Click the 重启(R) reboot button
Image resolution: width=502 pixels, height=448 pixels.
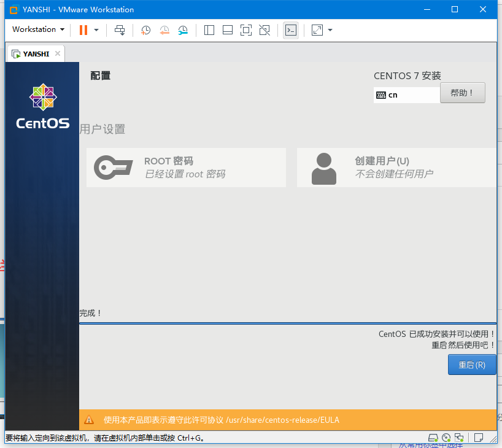point(472,365)
